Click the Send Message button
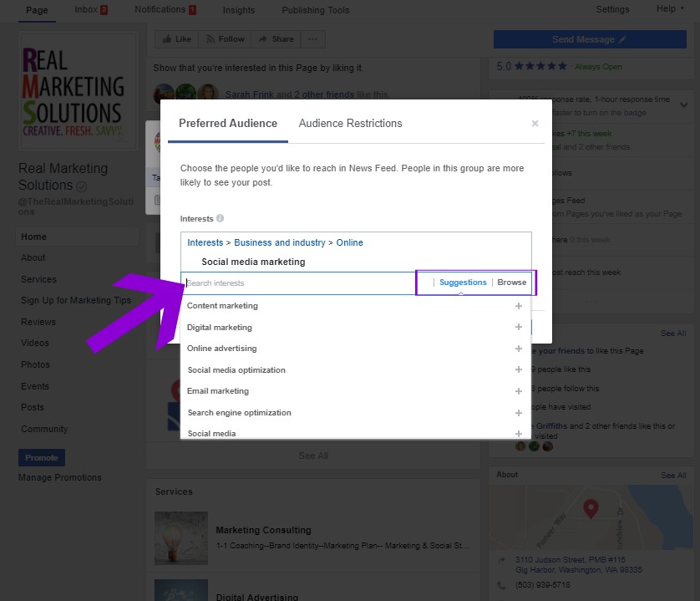The width and height of the screenshot is (700, 601). point(590,39)
